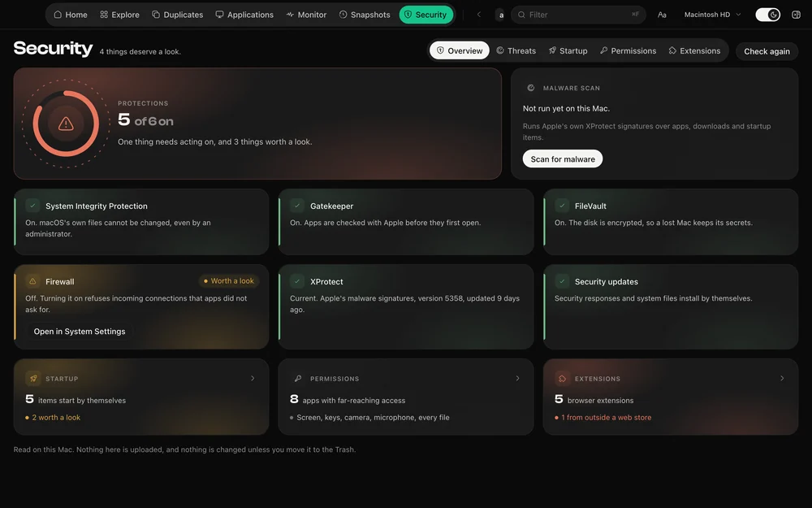The height and width of the screenshot is (508, 812).
Task: Click the FileVault checkmark icon
Action: [562, 206]
